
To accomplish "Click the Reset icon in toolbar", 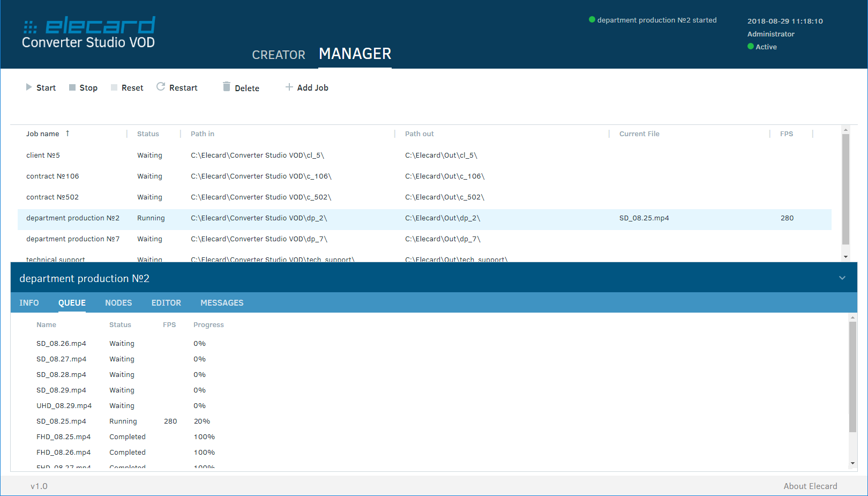I will coord(114,87).
